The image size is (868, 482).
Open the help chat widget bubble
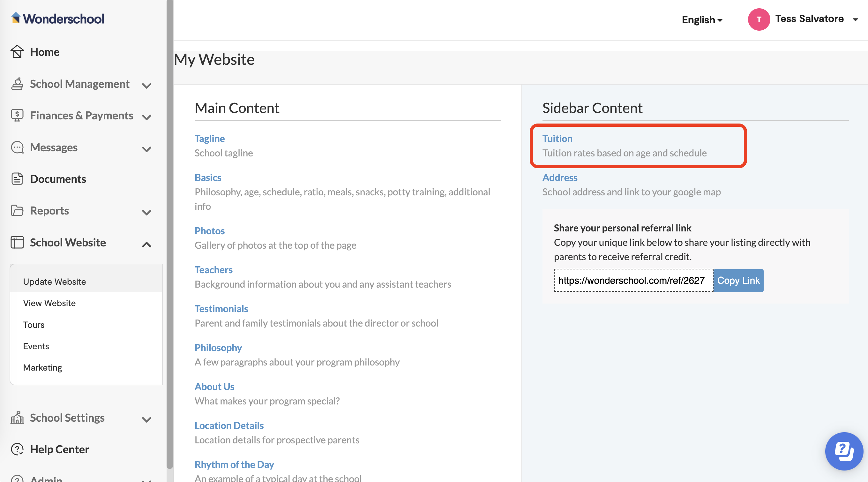point(844,451)
